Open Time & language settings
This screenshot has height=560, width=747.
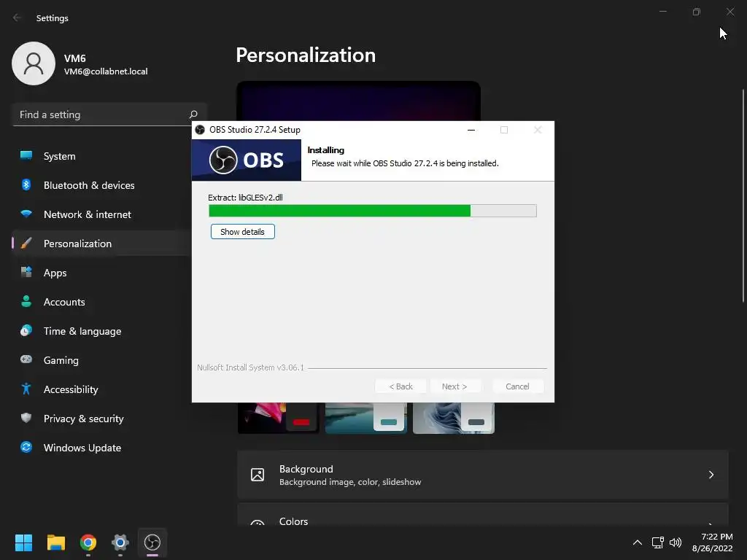pyautogui.click(x=101, y=330)
